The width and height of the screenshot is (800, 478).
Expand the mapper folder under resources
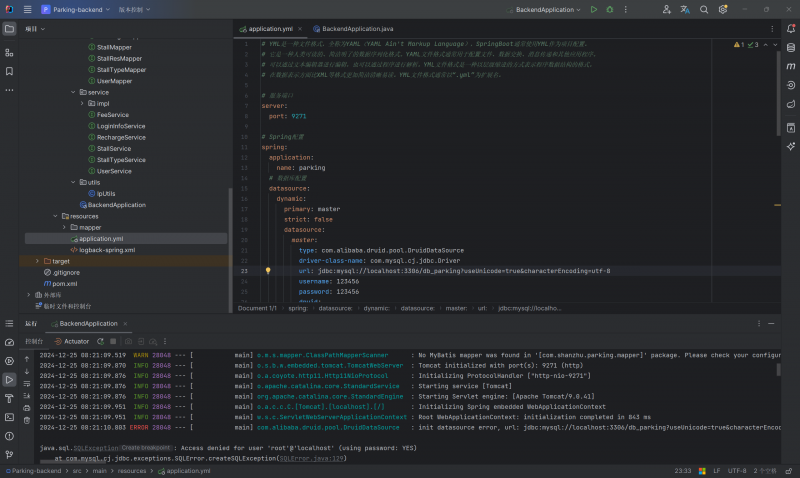(63, 227)
